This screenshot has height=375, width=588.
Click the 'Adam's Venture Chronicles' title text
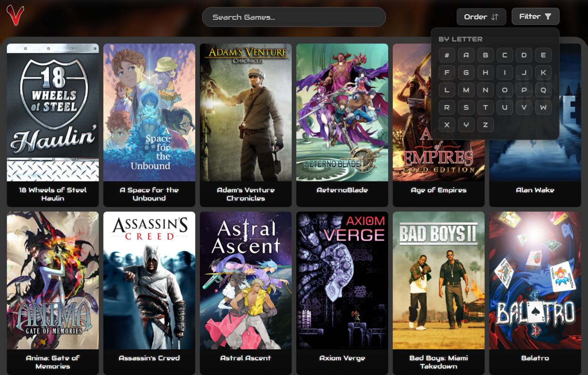point(246,194)
